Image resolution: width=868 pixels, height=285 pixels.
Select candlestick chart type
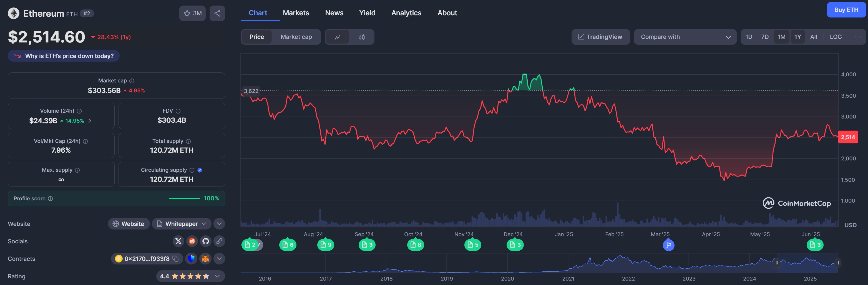tap(362, 37)
